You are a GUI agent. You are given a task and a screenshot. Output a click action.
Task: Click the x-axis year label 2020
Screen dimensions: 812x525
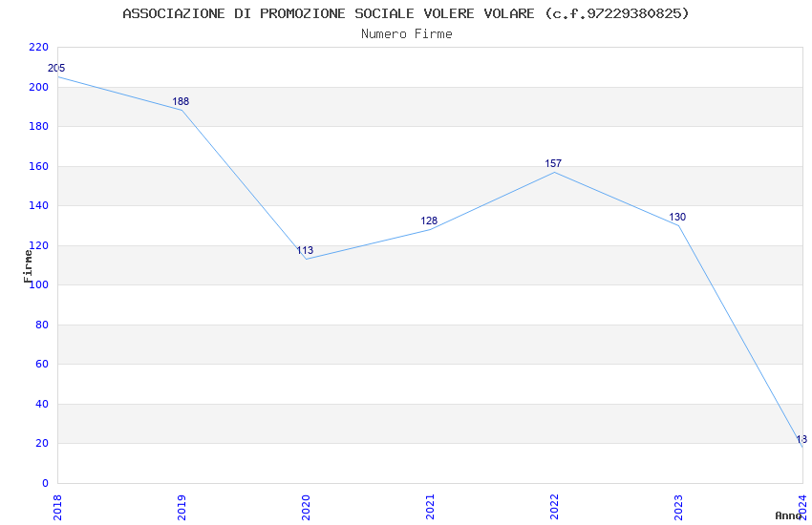tap(306, 508)
